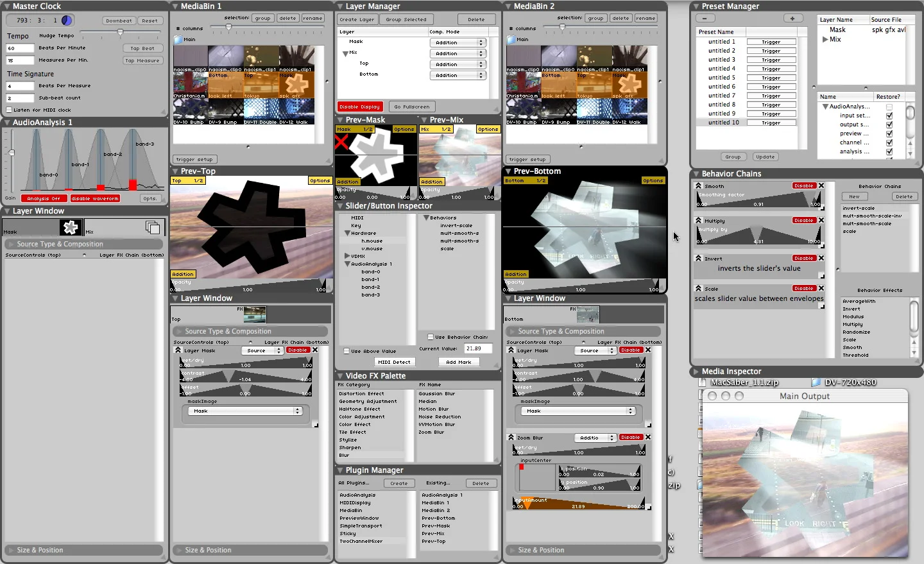
Task: Open the Addition composite mode dropdown for Mask
Action: tap(458, 42)
